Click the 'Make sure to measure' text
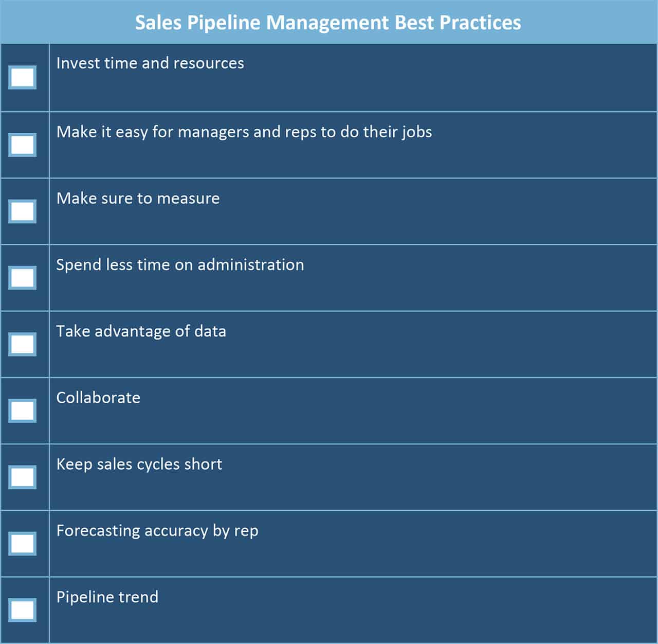This screenshot has width=658, height=644. point(138,199)
